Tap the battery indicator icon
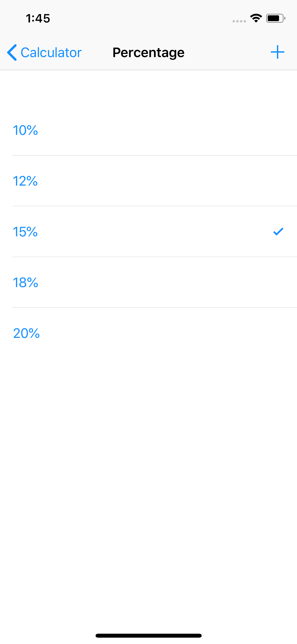297x644 pixels. tap(275, 18)
